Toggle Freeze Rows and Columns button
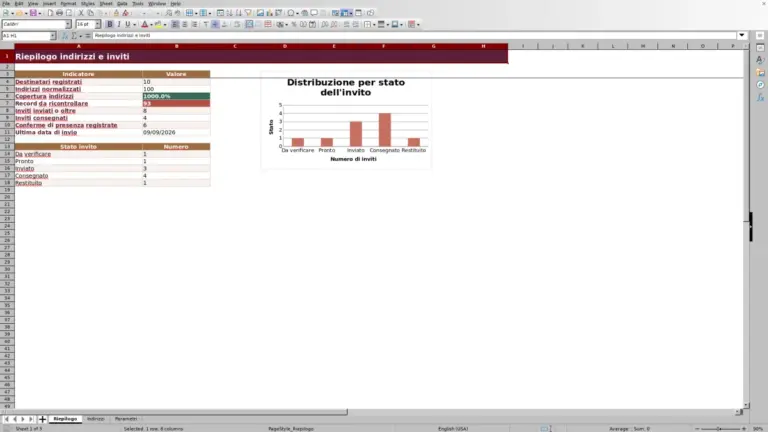Screen dimensions: 768x432 point(346,13)
